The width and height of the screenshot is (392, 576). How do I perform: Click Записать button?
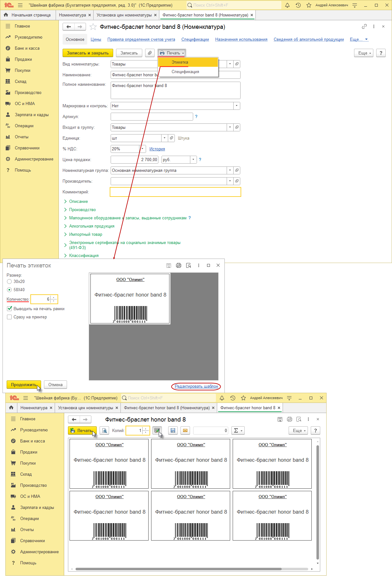coord(129,53)
